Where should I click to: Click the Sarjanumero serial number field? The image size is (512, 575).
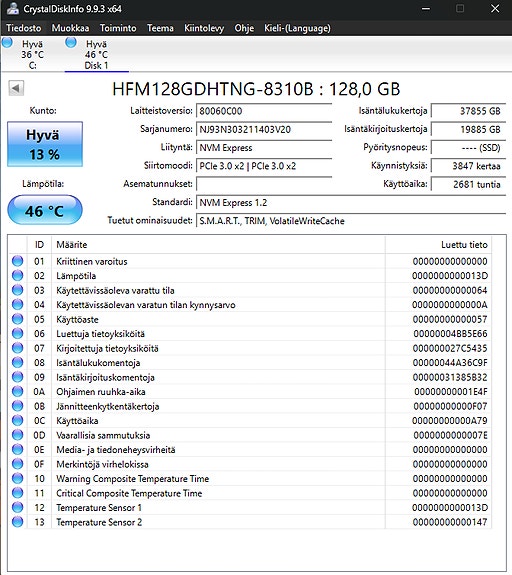(x=264, y=129)
